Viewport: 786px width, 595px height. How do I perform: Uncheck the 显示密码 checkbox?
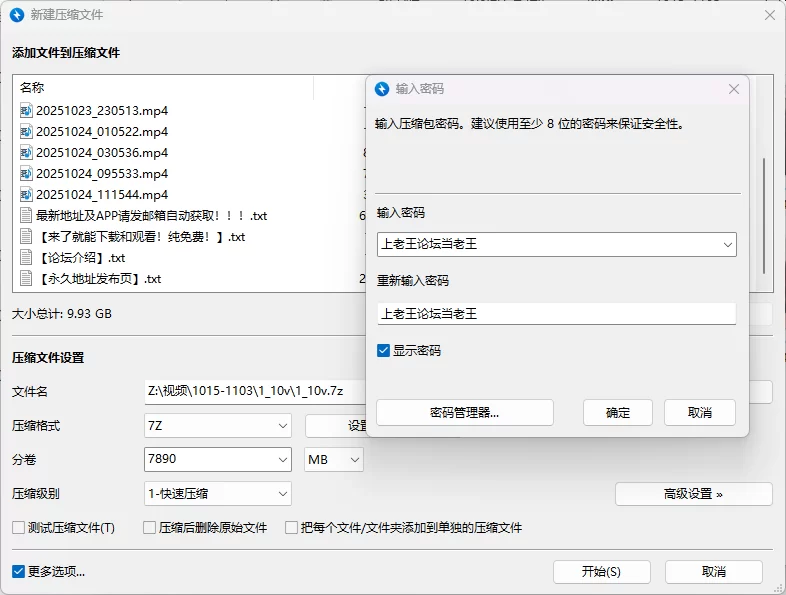coord(384,351)
